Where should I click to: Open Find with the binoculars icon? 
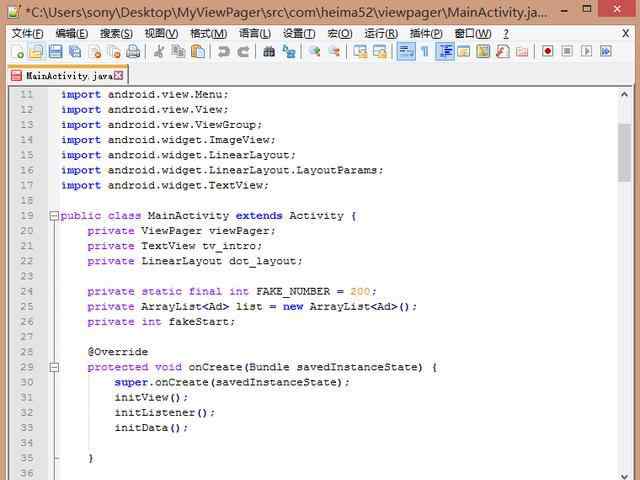(x=269, y=51)
